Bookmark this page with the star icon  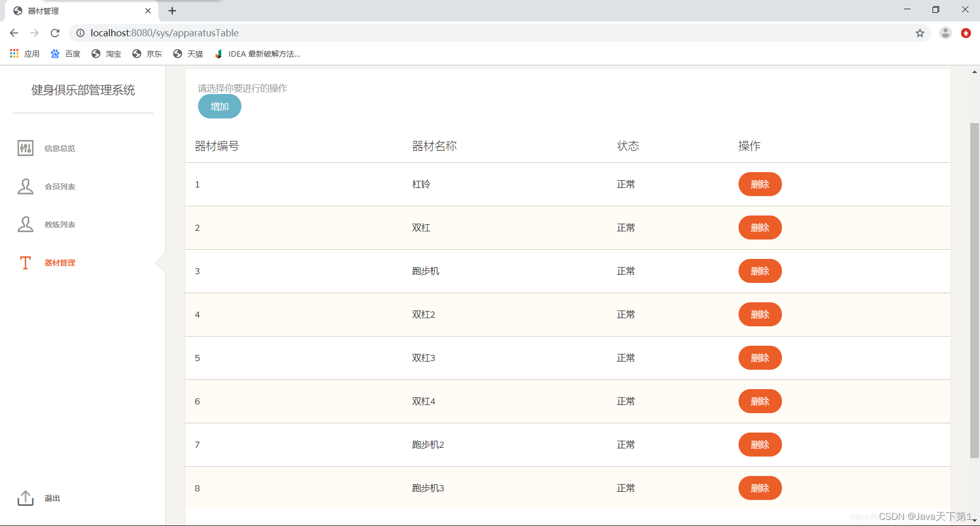click(x=920, y=33)
